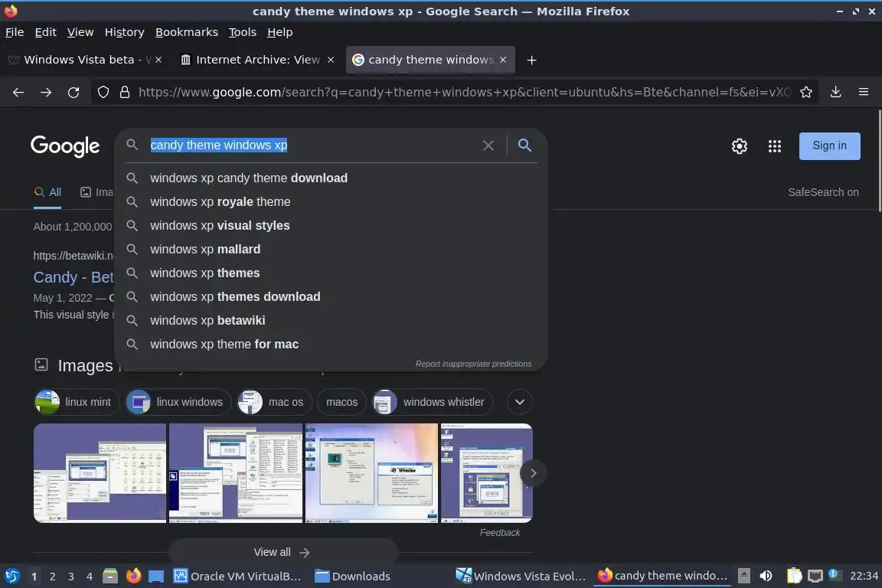
Task: Open the History menu
Action: click(x=124, y=32)
